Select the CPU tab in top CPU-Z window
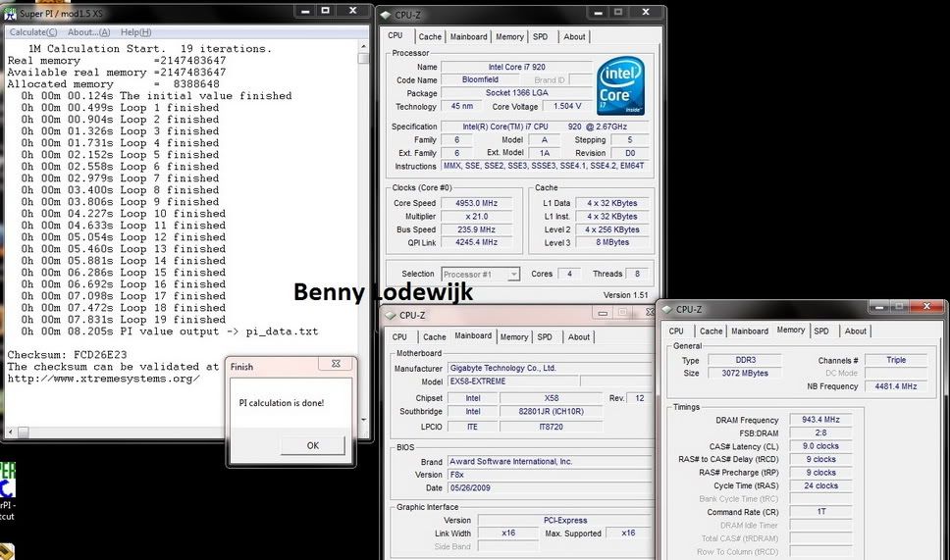 396,35
